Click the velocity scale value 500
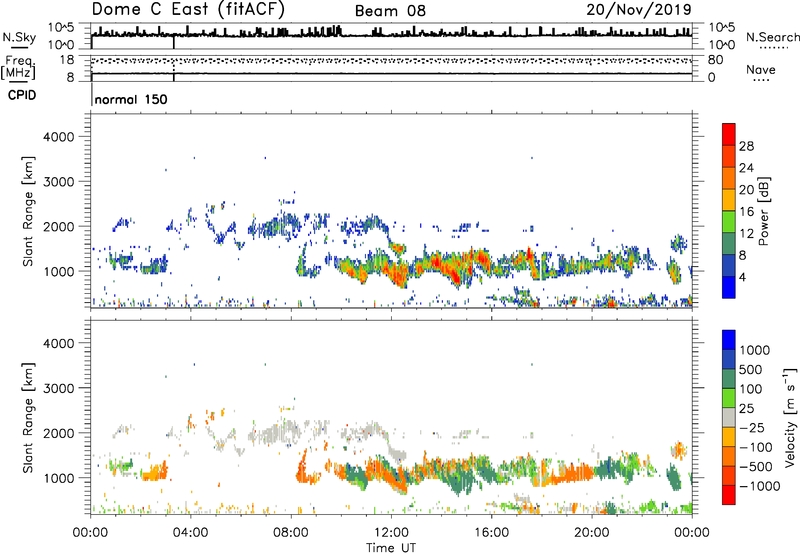The image size is (800, 554). 753,369
